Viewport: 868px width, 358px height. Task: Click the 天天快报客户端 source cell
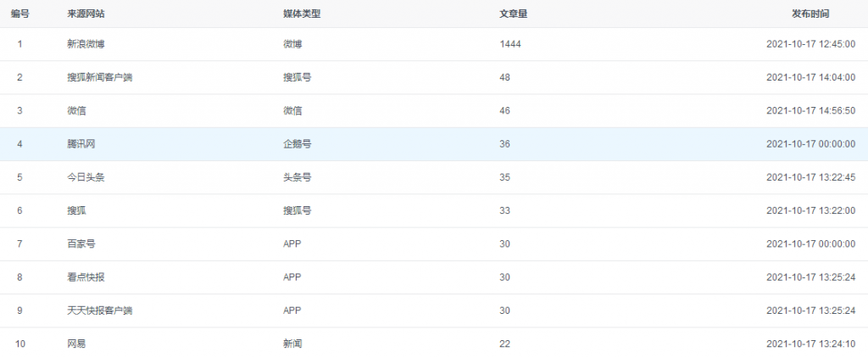pos(99,310)
